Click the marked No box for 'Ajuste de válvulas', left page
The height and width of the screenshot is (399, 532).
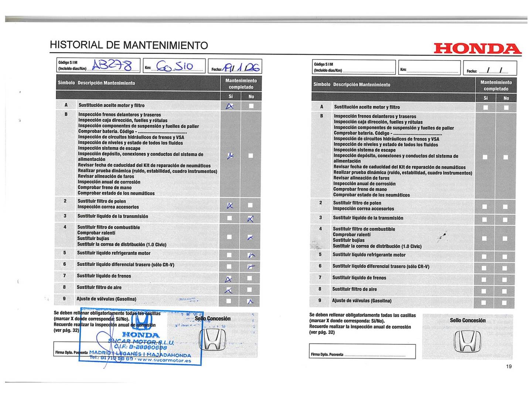(x=250, y=301)
